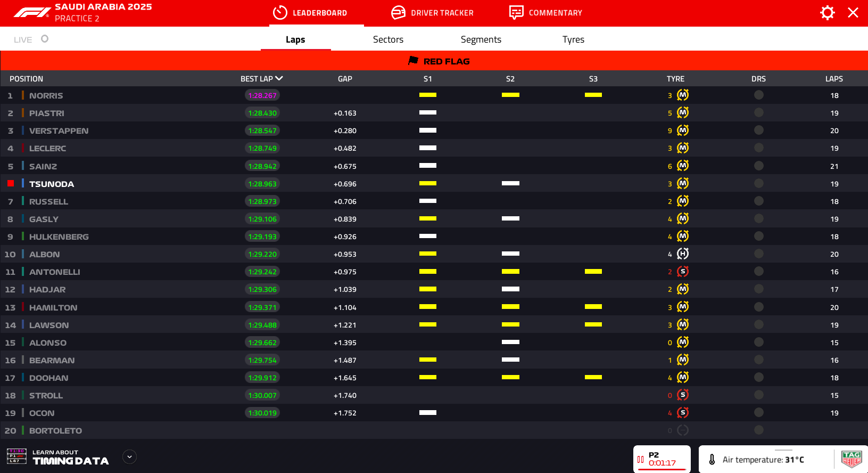
Task: Click the Air temperature 31°C readout
Action: 763,460
